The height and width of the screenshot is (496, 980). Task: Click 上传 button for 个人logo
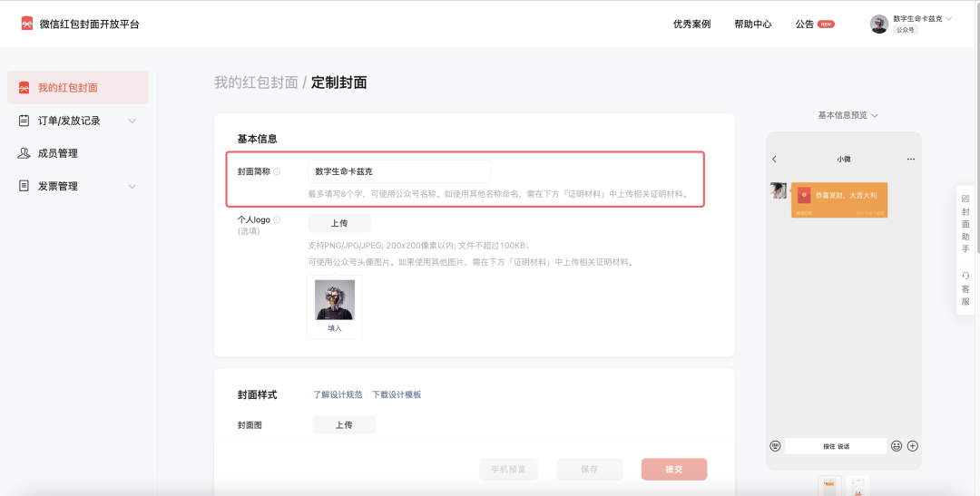[339, 223]
